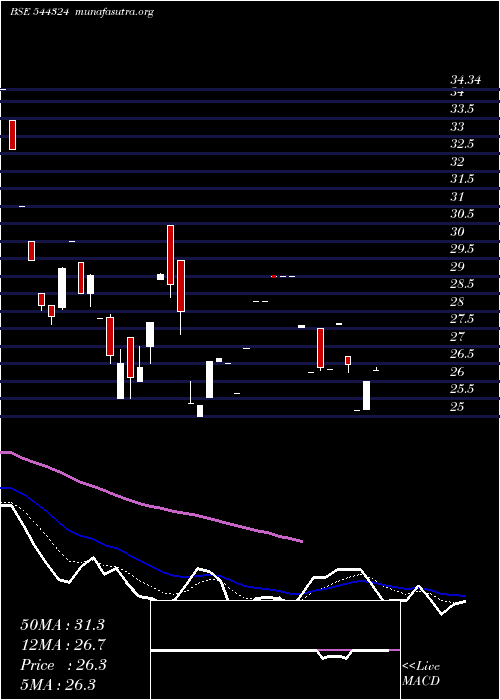The width and height of the screenshot is (500, 700).
Task: Click the 33 price axis label
Action: click(x=457, y=127)
